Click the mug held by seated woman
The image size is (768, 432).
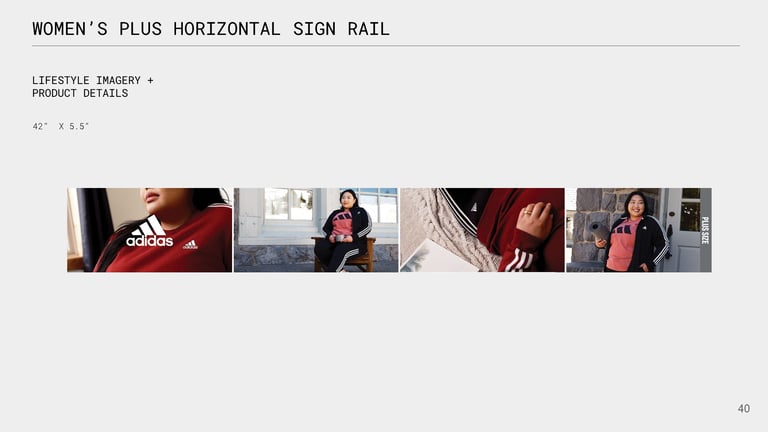pos(339,238)
